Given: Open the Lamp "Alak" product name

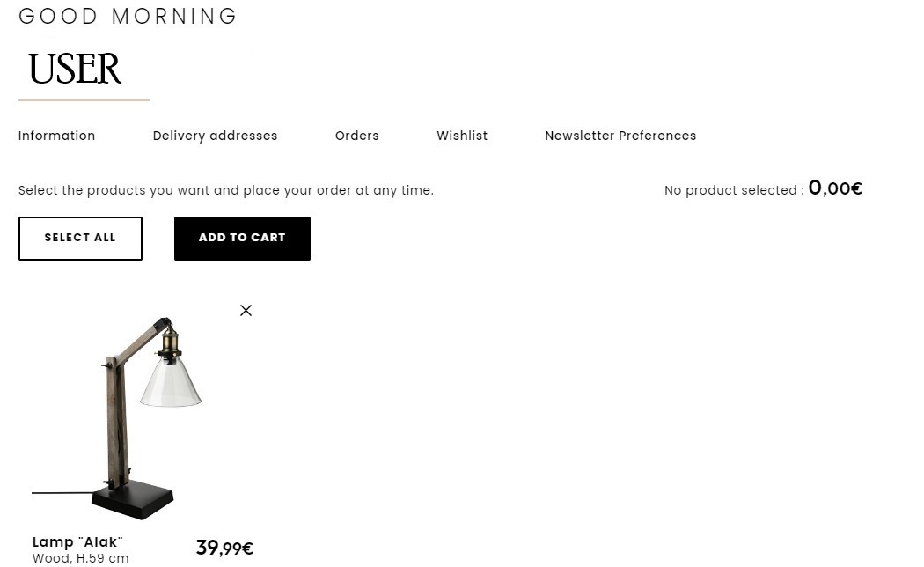Looking at the screenshot, I should [x=77, y=541].
